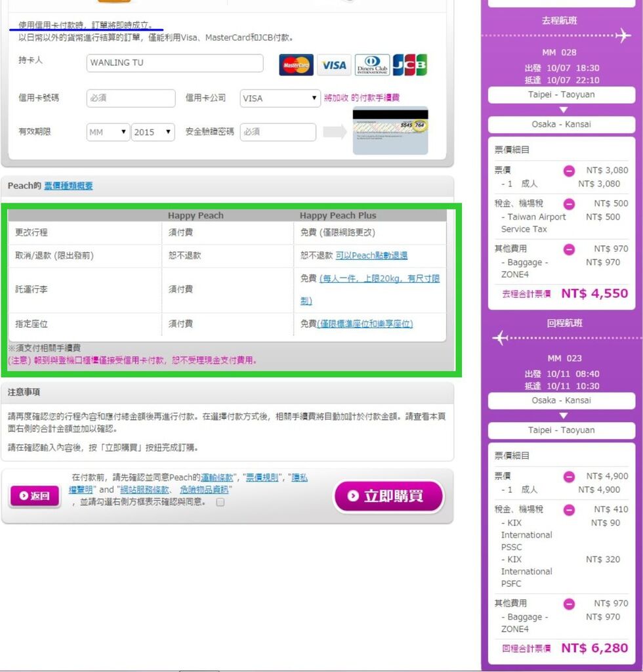Click the JCB card logo
This screenshot has height=672, width=643.
pyautogui.click(x=410, y=65)
